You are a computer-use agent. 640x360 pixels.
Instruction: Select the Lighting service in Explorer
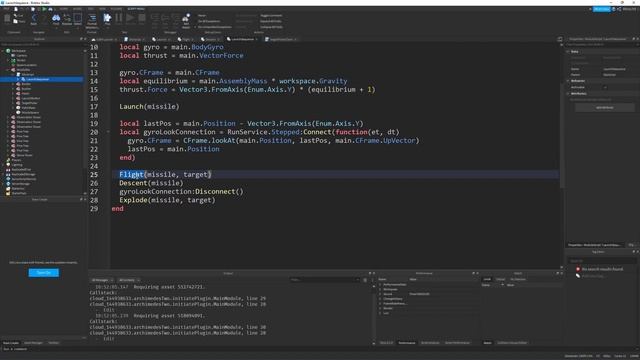(x=17, y=164)
